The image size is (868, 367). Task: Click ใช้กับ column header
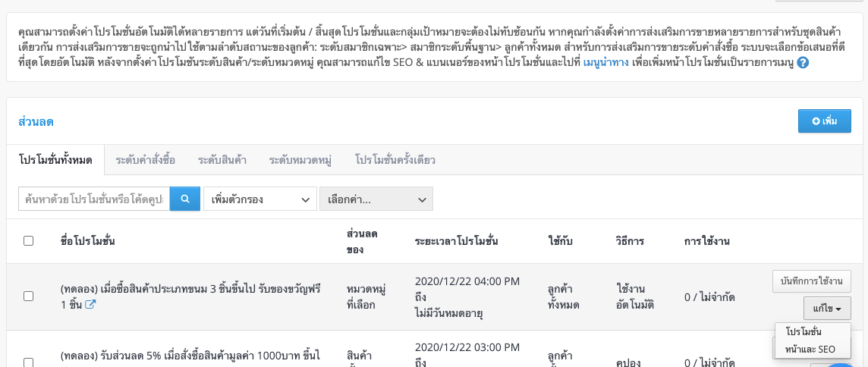(x=560, y=241)
